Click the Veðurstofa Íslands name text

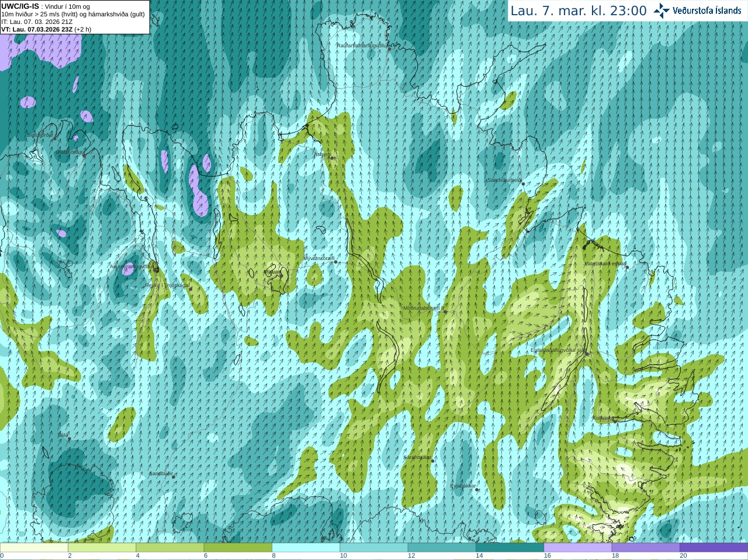coord(707,11)
